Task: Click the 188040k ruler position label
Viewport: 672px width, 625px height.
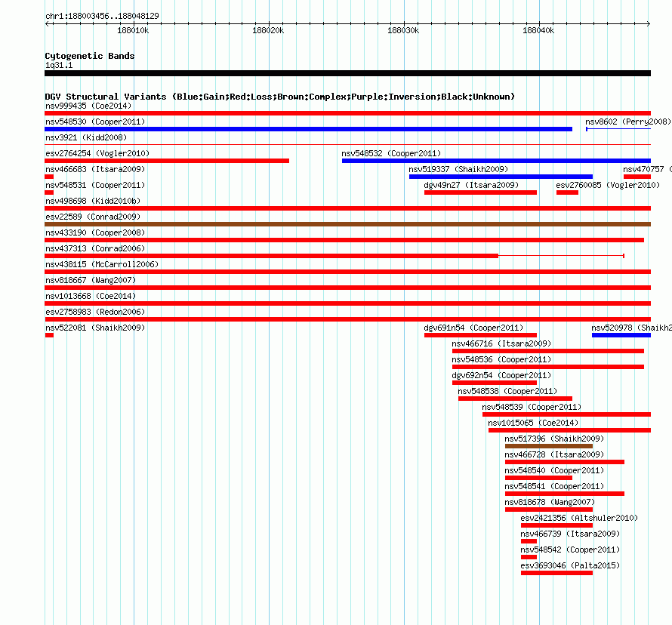Action: [x=538, y=30]
